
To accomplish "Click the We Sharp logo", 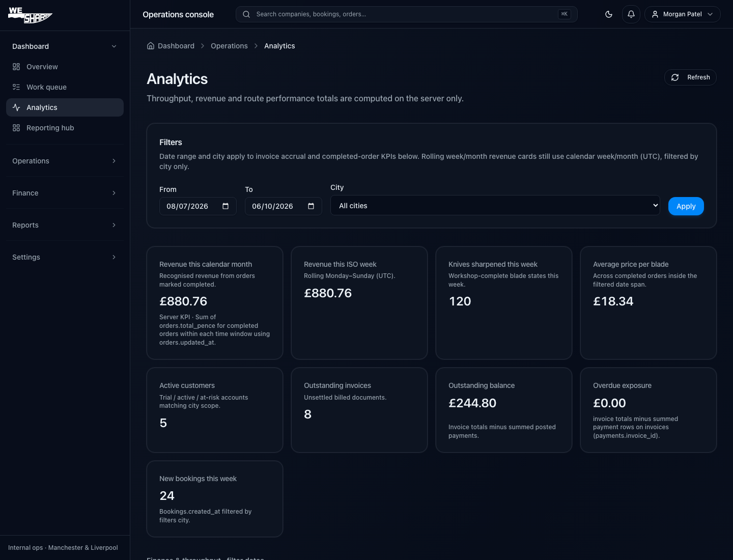I will point(31,15).
